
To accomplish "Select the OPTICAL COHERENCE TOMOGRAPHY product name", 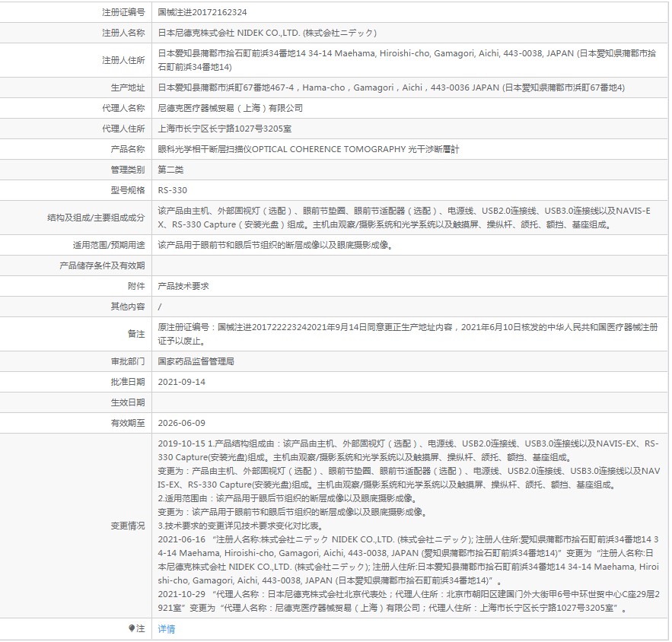I will coord(308,149).
